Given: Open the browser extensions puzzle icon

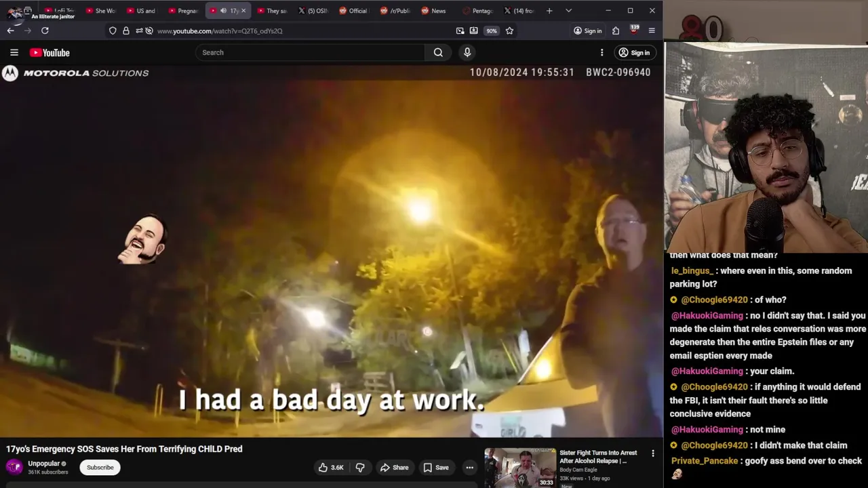Looking at the screenshot, I should (616, 30).
